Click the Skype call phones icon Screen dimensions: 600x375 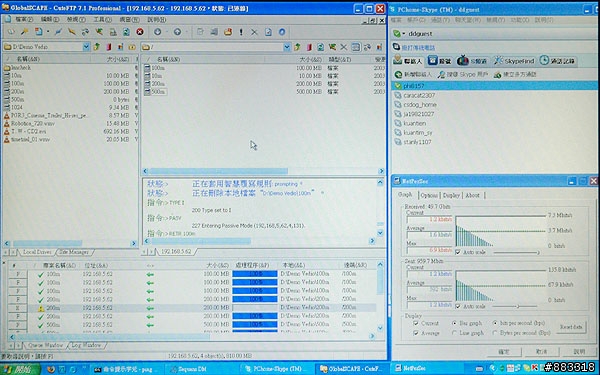pos(396,47)
